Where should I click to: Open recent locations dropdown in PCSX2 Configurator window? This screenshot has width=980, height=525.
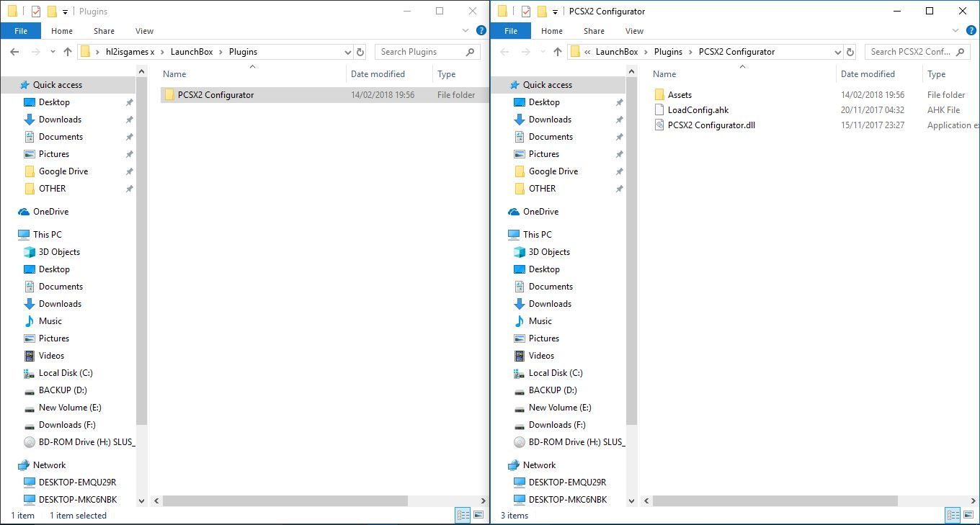click(x=543, y=52)
